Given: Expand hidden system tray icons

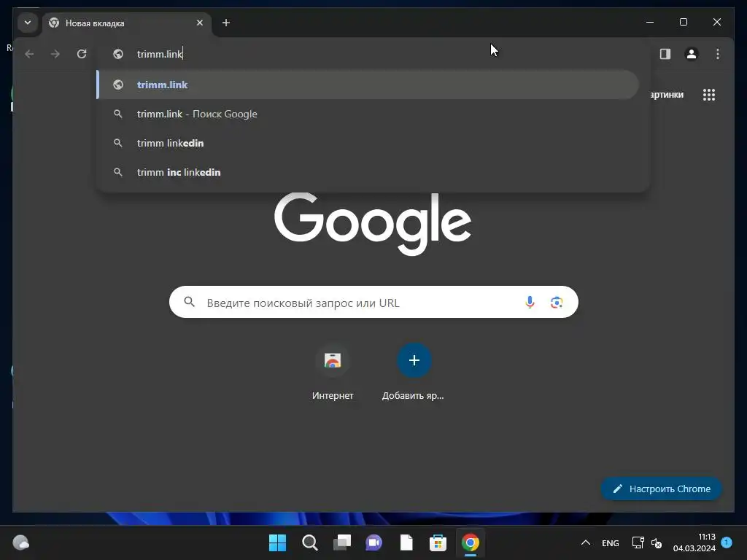Looking at the screenshot, I should click(x=586, y=542).
